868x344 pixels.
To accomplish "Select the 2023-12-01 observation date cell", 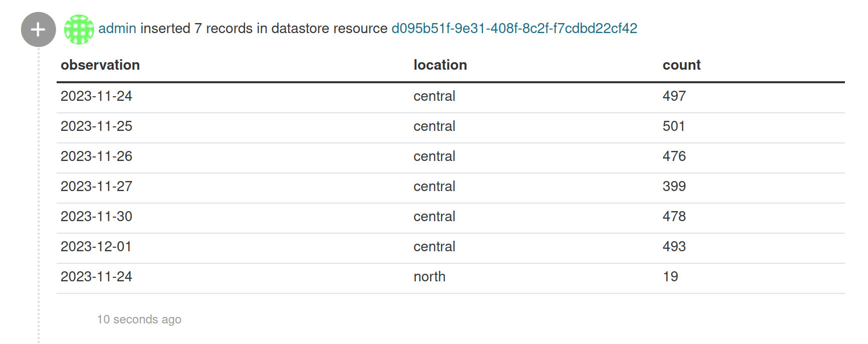I will [x=96, y=247].
